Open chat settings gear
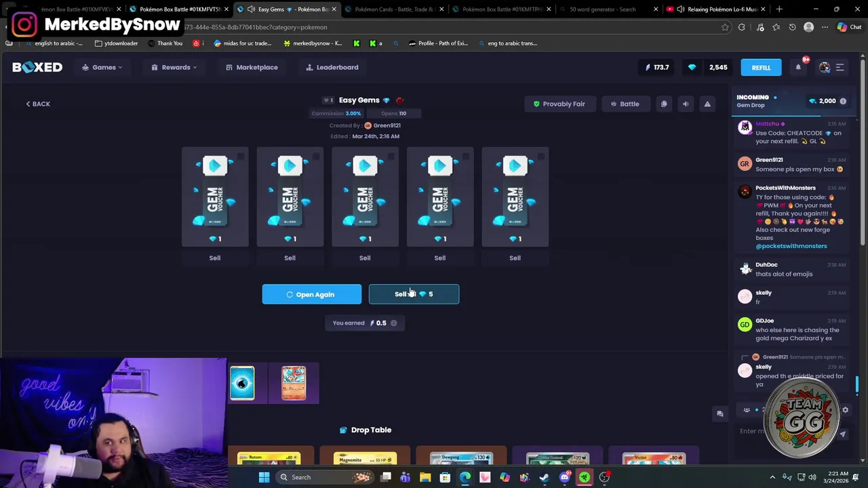This screenshot has height=488, width=868. click(x=845, y=410)
